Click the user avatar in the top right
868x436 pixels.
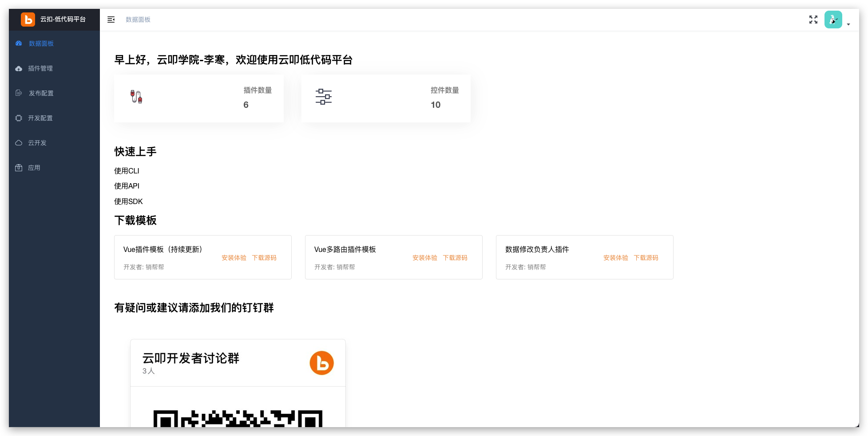(x=833, y=20)
